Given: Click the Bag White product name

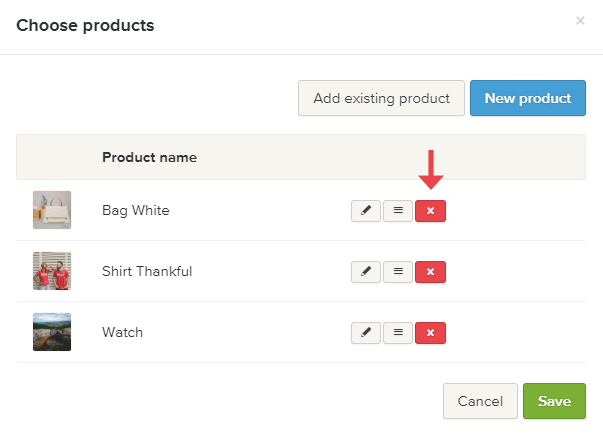Looking at the screenshot, I should point(136,211).
